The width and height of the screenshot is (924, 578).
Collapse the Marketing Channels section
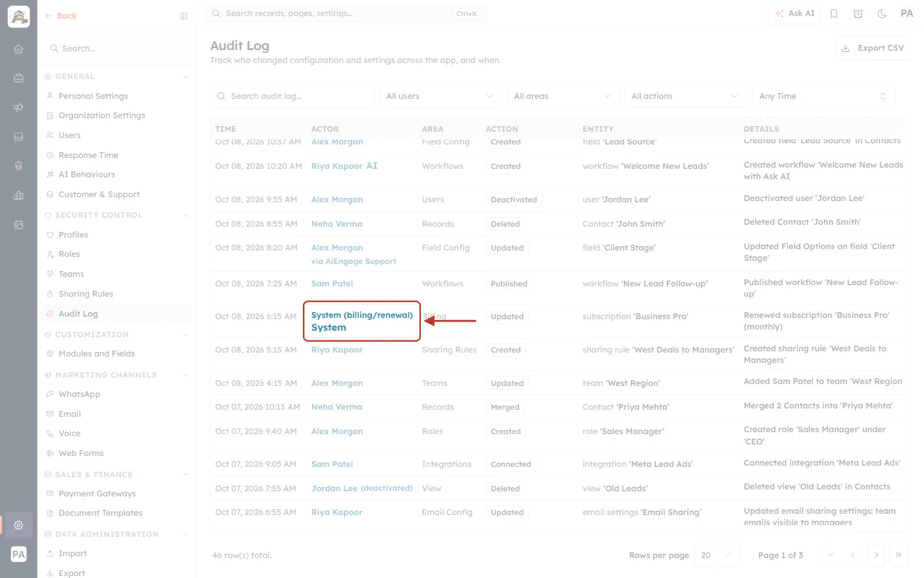tap(185, 375)
